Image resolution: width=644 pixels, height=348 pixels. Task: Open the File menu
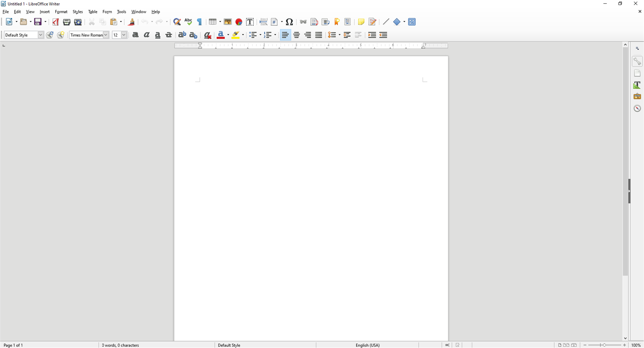pos(6,12)
